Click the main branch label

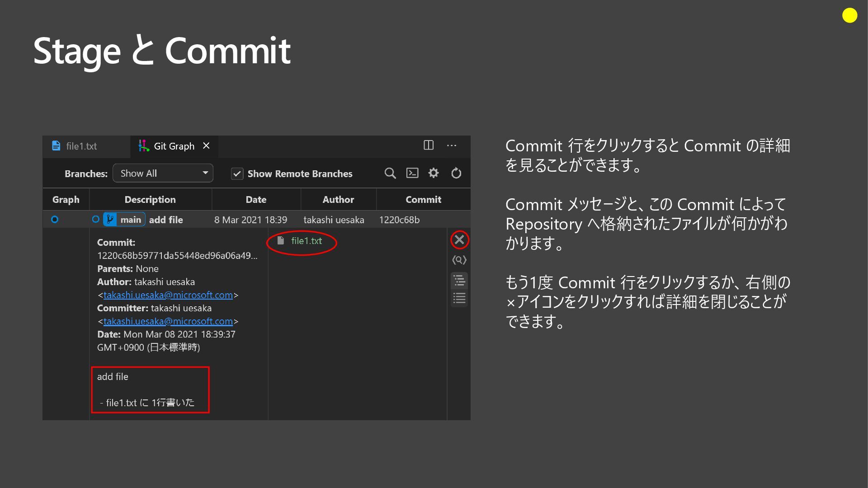[130, 220]
